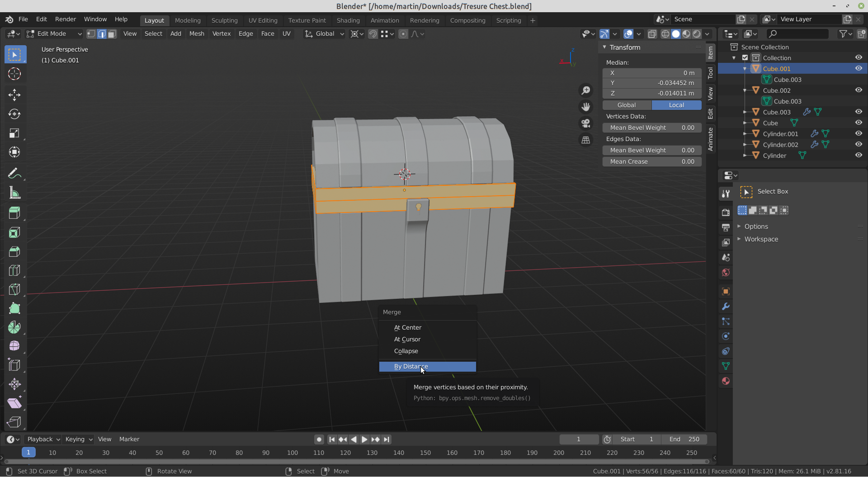Screen dimensions: 868x477
Task: Expand the Options panel
Action: click(x=756, y=227)
